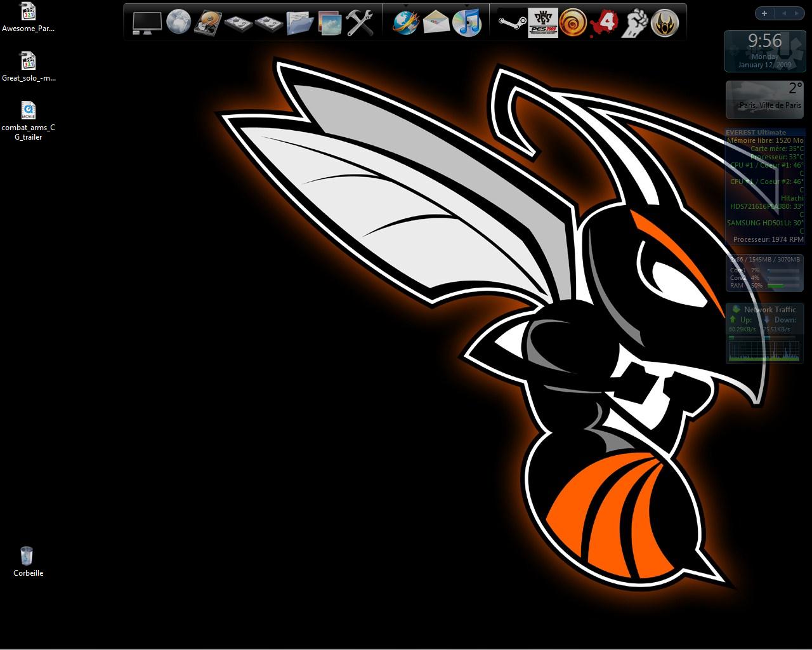Click the 'Processeur: 1974 RPM' reading
This screenshot has height=650, width=812.
[x=768, y=239]
